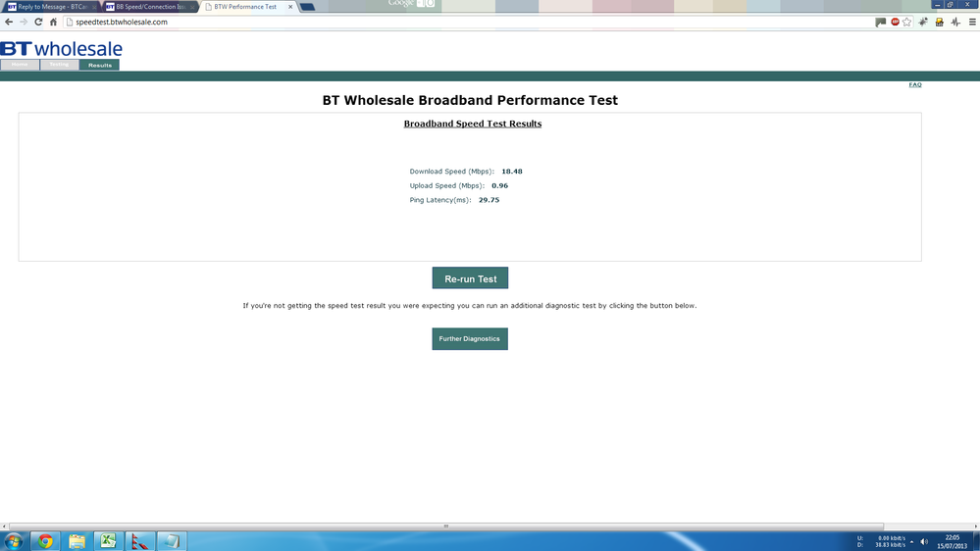Open the waveform pulse extension icon
The height and width of the screenshot is (551, 980).
(x=955, y=22)
